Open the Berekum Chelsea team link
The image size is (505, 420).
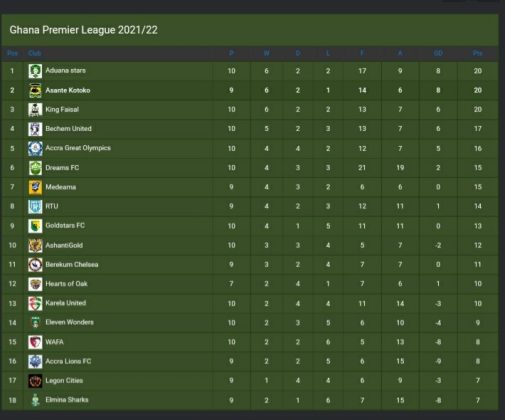(x=72, y=264)
